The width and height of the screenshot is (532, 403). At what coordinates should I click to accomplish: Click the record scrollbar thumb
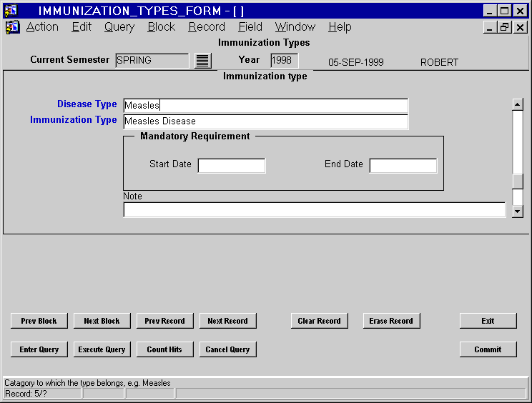[x=518, y=181]
